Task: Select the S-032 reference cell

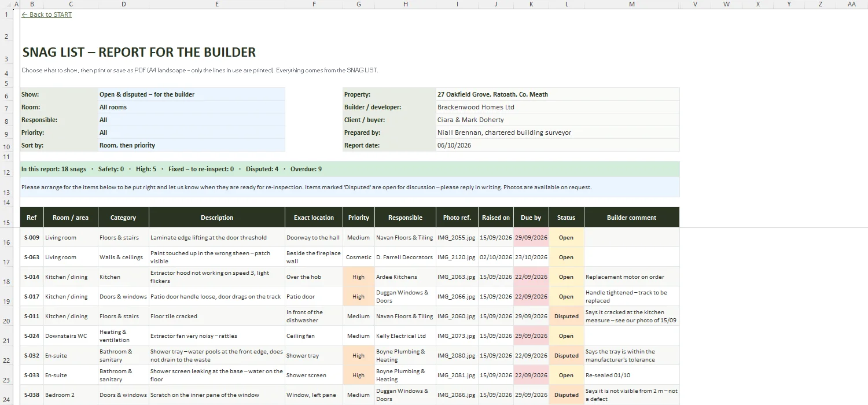Action: (32, 355)
